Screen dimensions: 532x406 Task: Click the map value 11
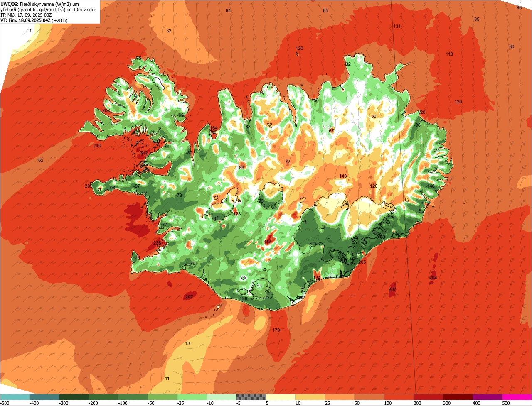point(167,378)
